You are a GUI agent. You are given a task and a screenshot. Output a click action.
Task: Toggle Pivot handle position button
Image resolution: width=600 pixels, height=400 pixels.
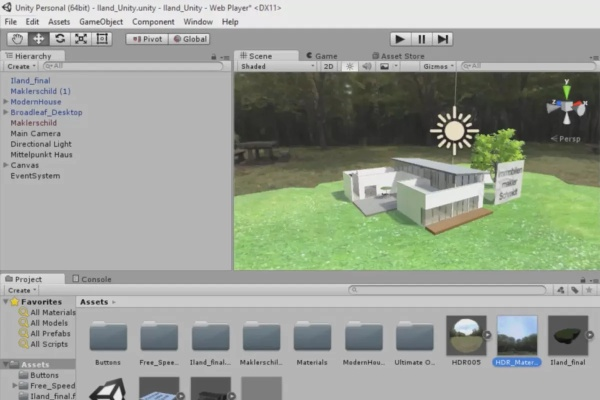pos(146,39)
